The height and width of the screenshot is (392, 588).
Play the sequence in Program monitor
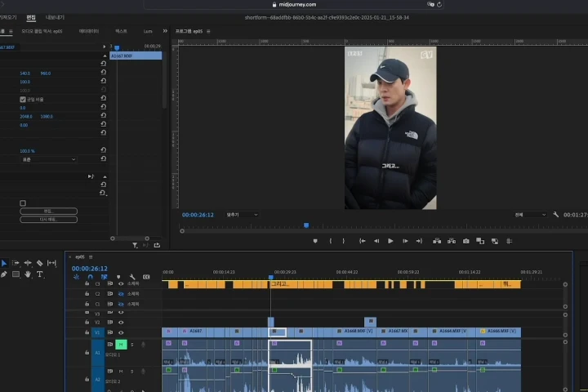tap(390, 241)
